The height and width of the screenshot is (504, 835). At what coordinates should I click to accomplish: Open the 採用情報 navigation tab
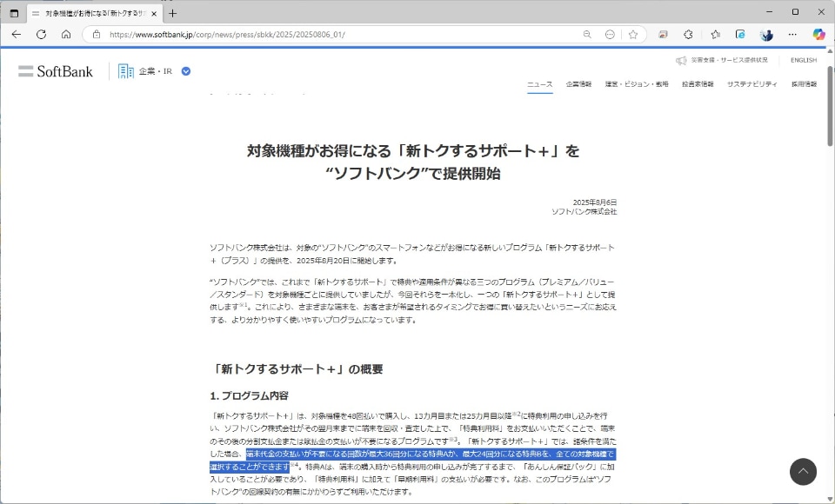coord(804,84)
